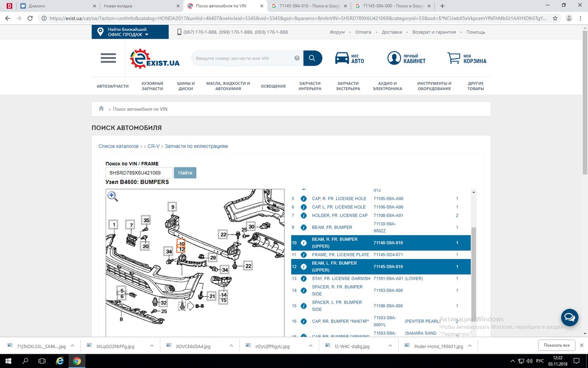Open Освещение menu item

[273, 86]
